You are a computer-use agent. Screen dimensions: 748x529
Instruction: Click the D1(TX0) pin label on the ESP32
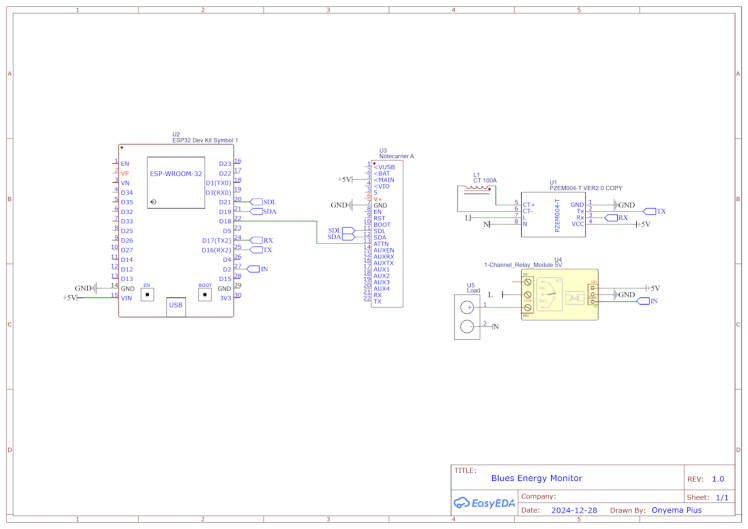pos(218,183)
